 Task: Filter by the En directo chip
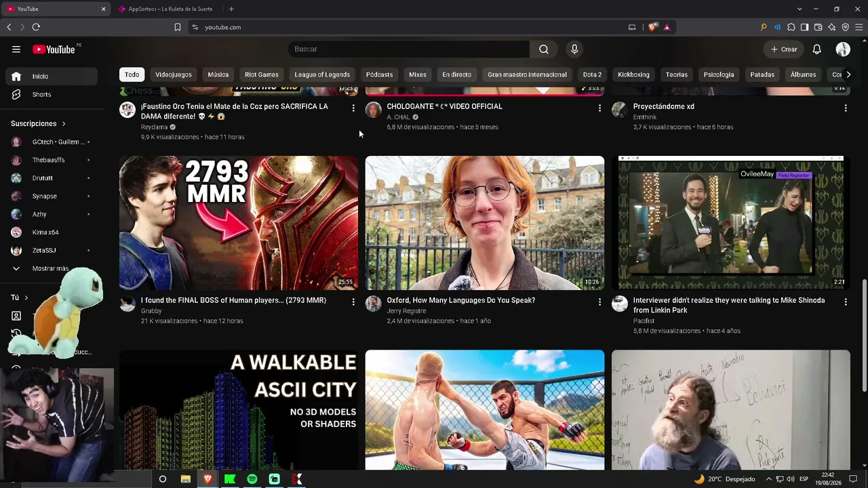[x=457, y=75]
